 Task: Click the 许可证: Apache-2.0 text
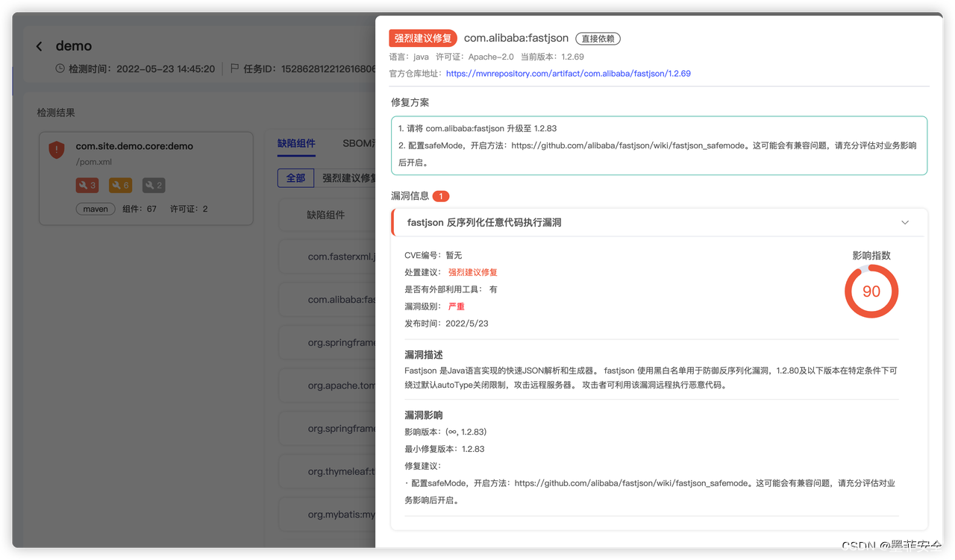click(475, 57)
